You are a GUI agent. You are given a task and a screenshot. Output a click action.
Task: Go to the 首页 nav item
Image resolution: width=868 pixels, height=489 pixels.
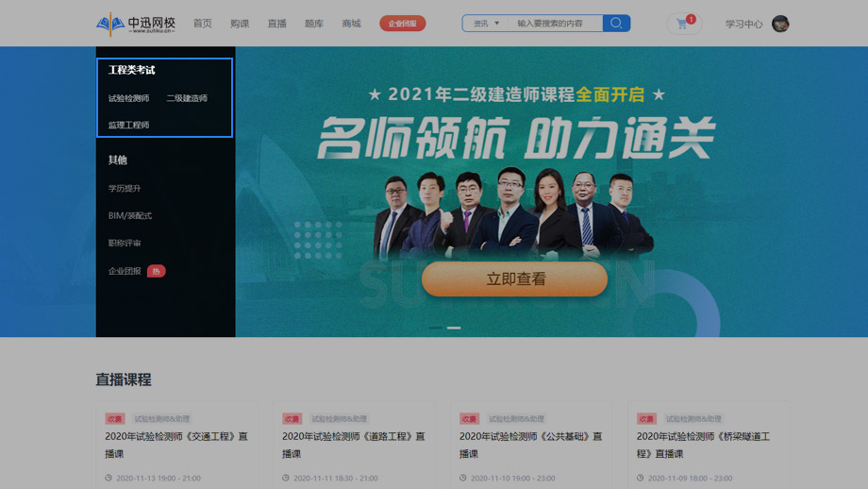(x=202, y=24)
